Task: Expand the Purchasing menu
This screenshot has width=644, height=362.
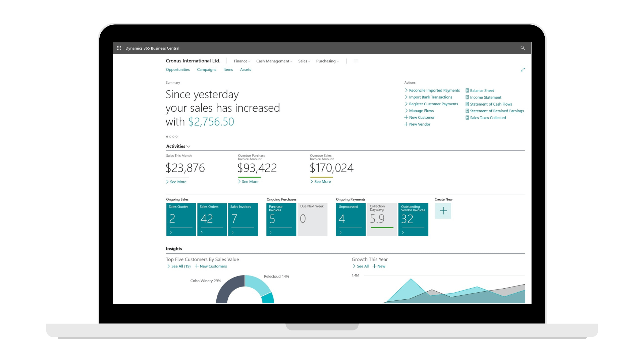Action: [x=327, y=61]
